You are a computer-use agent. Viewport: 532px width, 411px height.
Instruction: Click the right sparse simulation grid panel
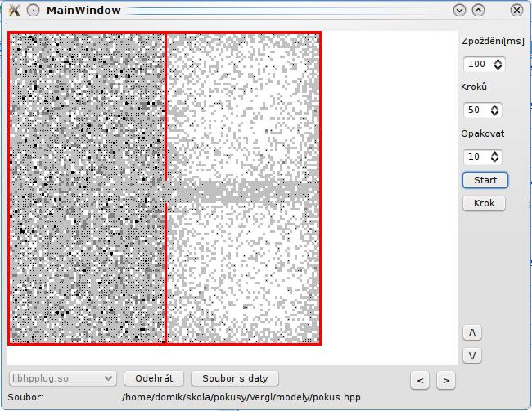point(243,188)
